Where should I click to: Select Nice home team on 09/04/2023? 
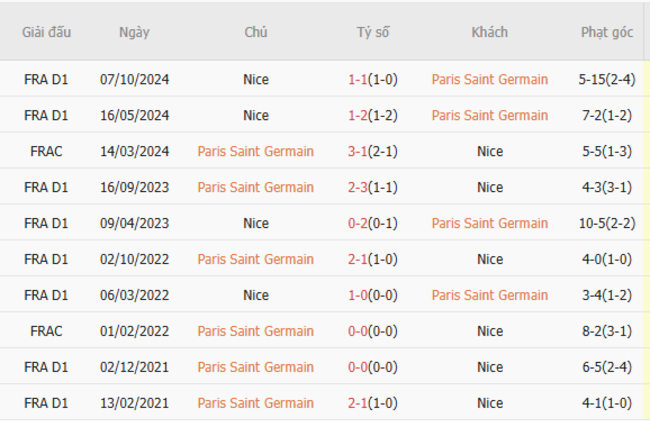(255, 224)
